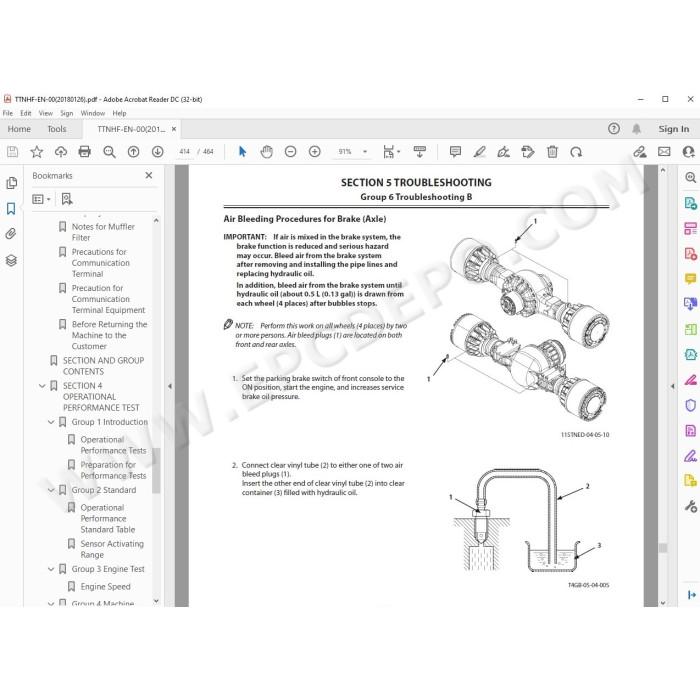This screenshot has width=700, height=700.
Task: Go to previous page arrow
Action: [x=133, y=152]
